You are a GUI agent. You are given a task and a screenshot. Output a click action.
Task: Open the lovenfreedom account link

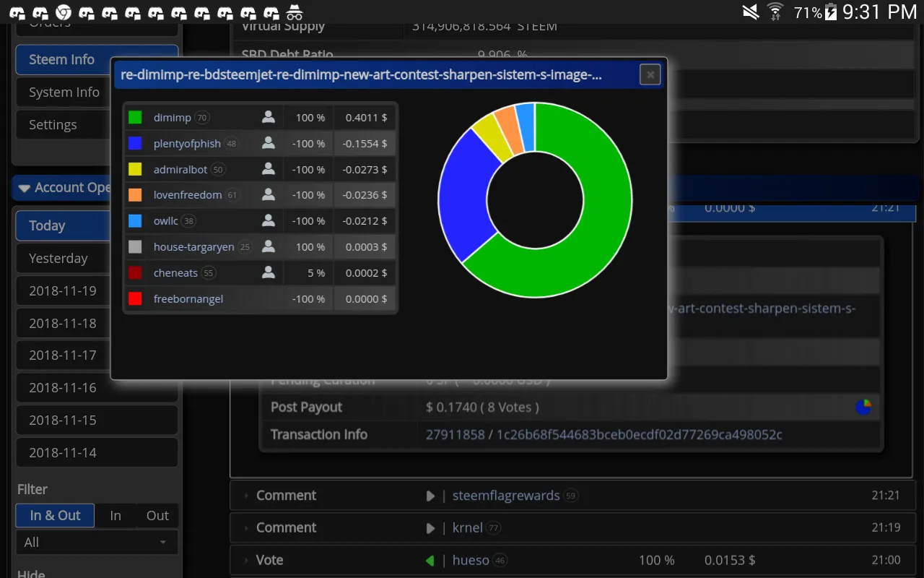tap(188, 195)
